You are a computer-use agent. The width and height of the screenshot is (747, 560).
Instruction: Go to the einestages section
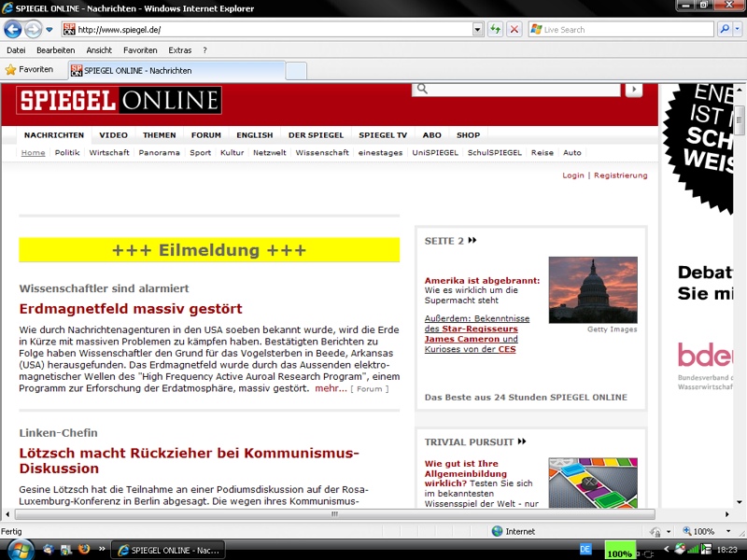(x=380, y=153)
